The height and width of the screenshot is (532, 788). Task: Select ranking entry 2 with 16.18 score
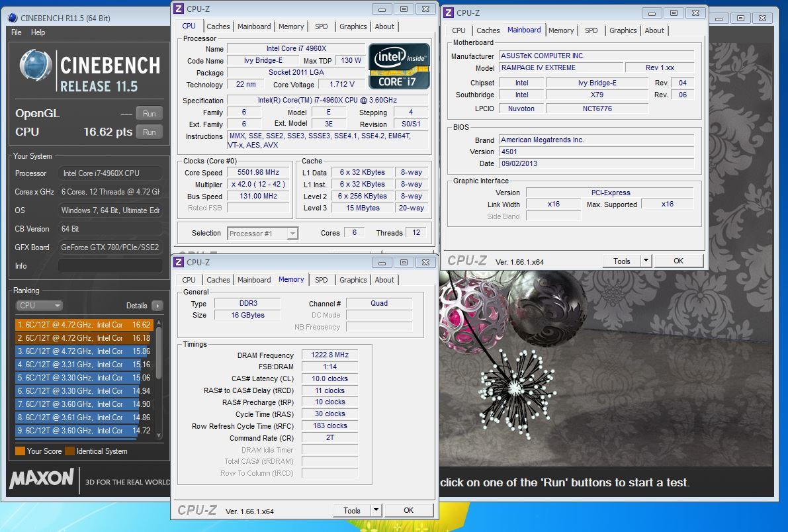84,338
